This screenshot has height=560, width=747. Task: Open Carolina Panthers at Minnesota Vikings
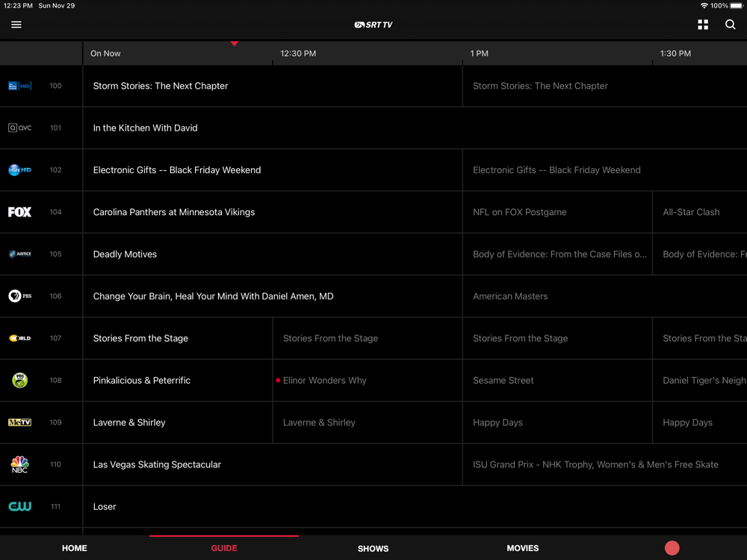273,212
